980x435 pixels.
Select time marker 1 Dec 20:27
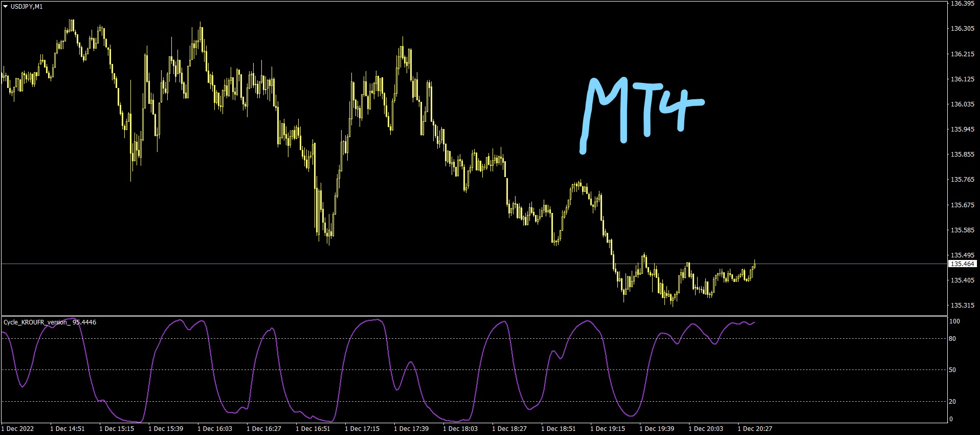pos(755,429)
